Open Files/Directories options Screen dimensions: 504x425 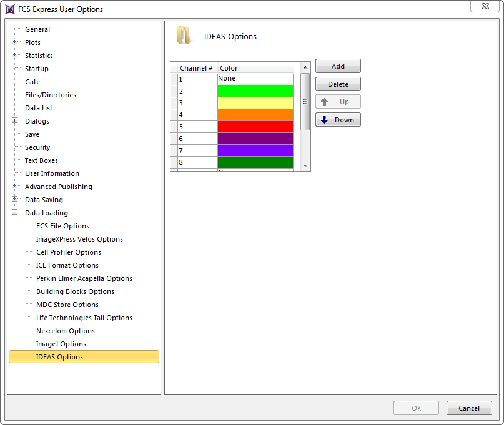click(51, 95)
